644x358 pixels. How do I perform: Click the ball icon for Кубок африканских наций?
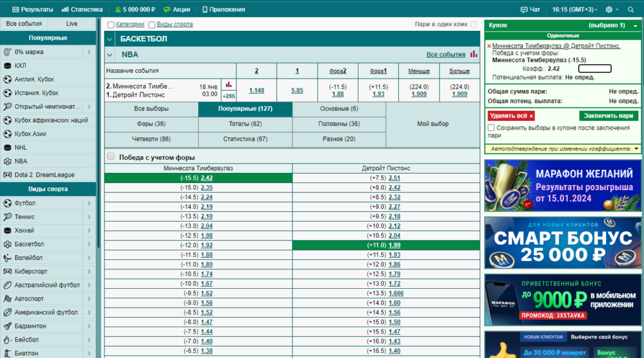(x=8, y=120)
